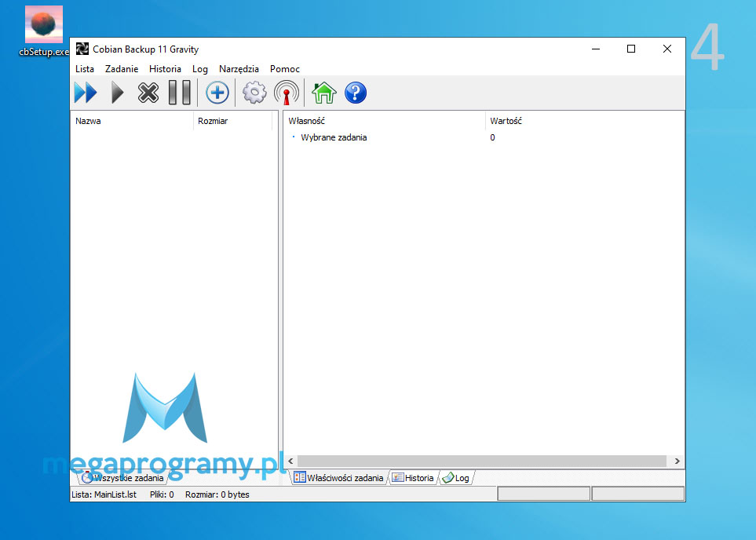
Task: Click the horizontal scrollbar track in the properties panel
Action: click(482, 461)
